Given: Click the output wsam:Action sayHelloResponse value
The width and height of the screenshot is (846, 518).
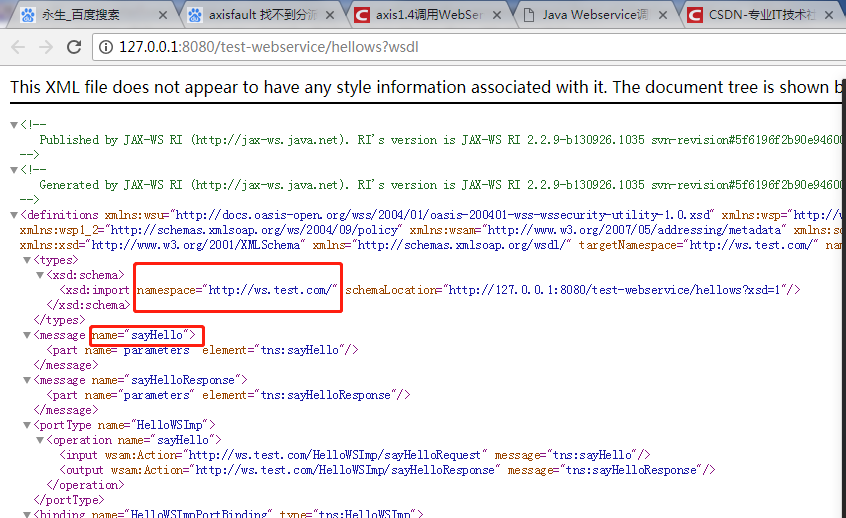Looking at the screenshot, I should (x=345, y=470).
